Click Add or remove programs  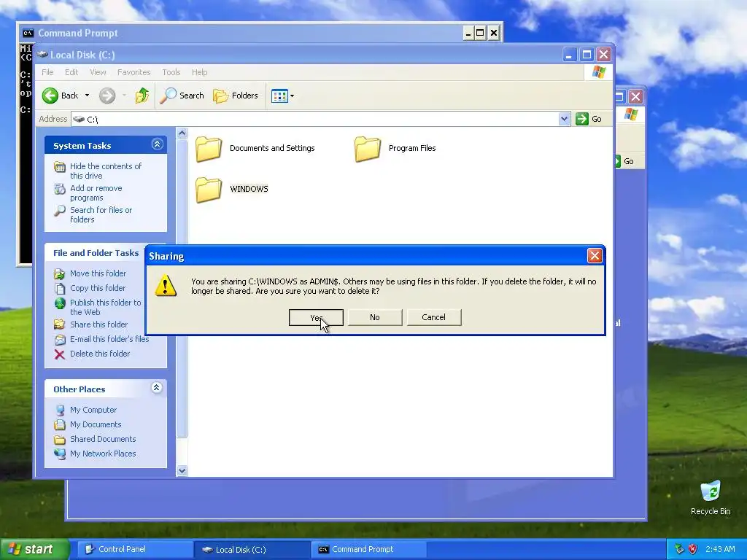[96, 192]
